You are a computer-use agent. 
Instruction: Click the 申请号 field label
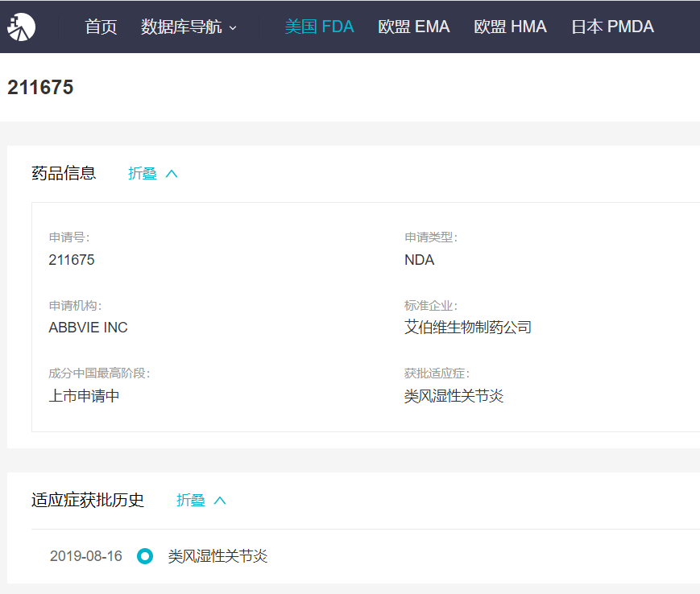[x=69, y=237]
